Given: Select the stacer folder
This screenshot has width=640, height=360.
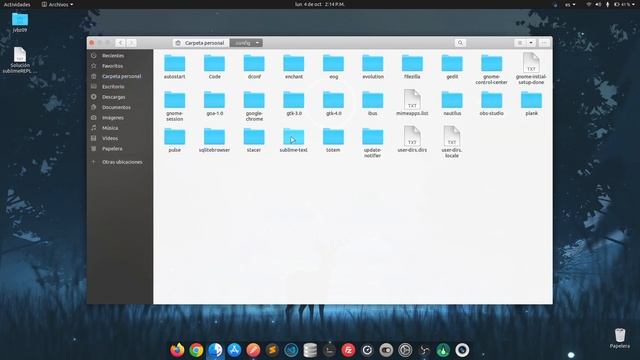Looking at the screenshot, I should pyautogui.click(x=254, y=140).
